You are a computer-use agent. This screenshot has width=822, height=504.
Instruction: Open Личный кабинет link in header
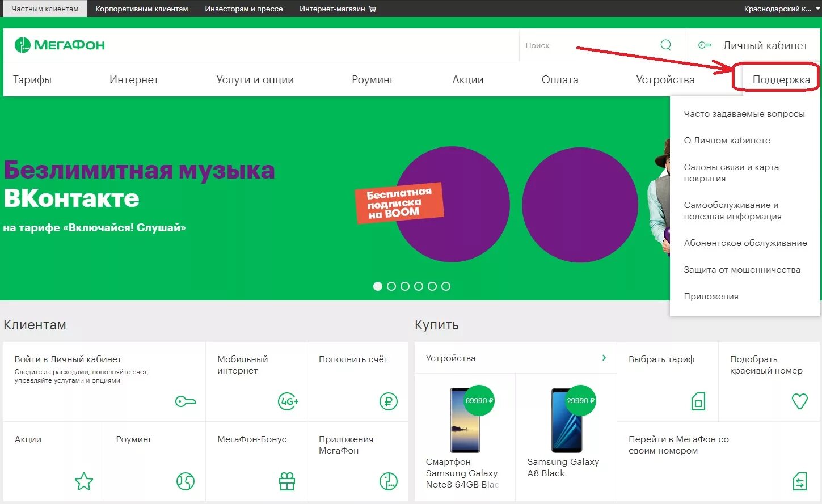click(x=765, y=45)
